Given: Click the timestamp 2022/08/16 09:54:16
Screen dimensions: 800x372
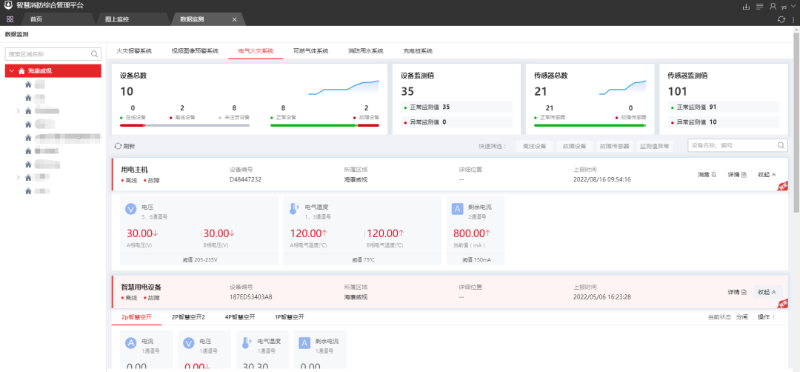Looking at the screenshot, I should click(x=602, y=179).
